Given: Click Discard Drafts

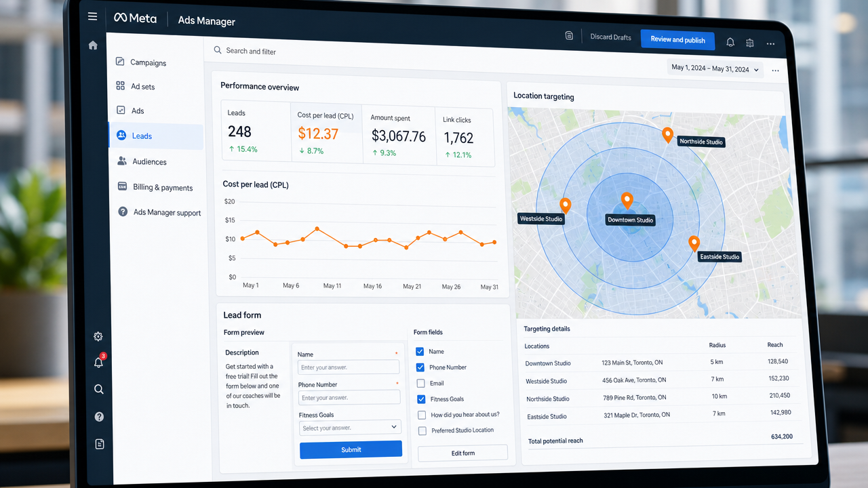Looking at the screenshot, I should pyautogui.click(x=610, y=37).
